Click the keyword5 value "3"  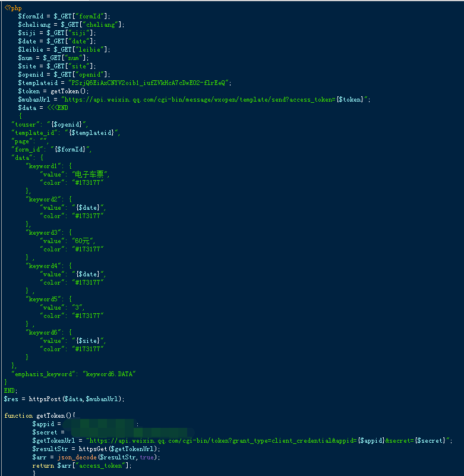pyautogui.click(x=77, y=307)
